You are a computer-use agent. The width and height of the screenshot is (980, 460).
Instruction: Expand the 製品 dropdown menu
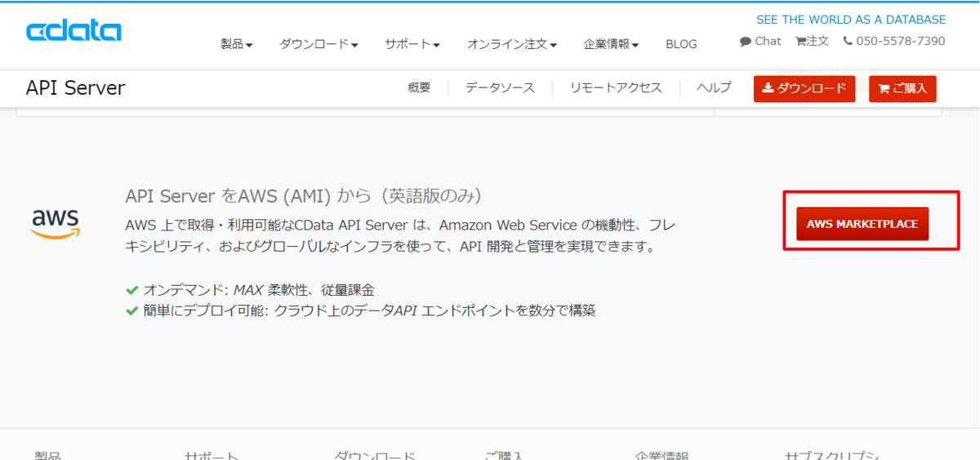pos(237,44)
